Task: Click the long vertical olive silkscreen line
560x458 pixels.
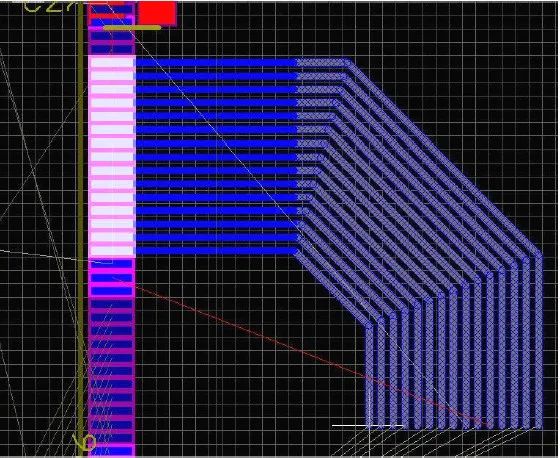Action: 81,229
